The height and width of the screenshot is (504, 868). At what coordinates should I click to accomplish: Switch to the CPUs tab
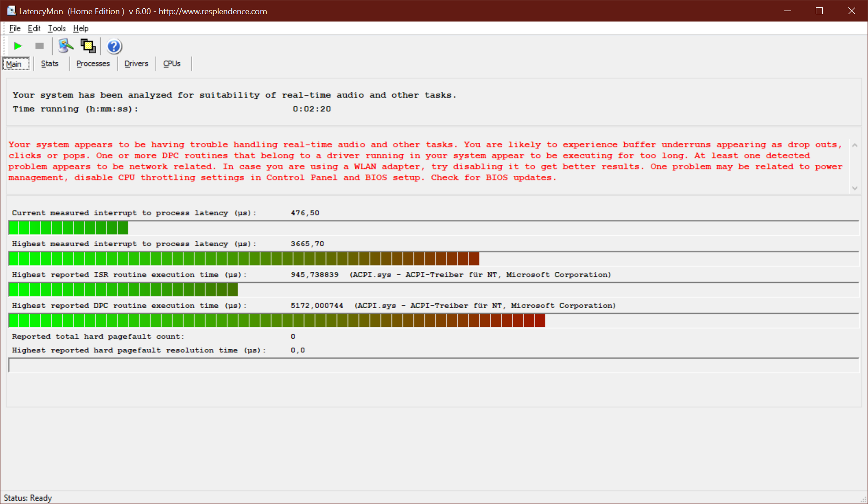[x=172, y=64]
